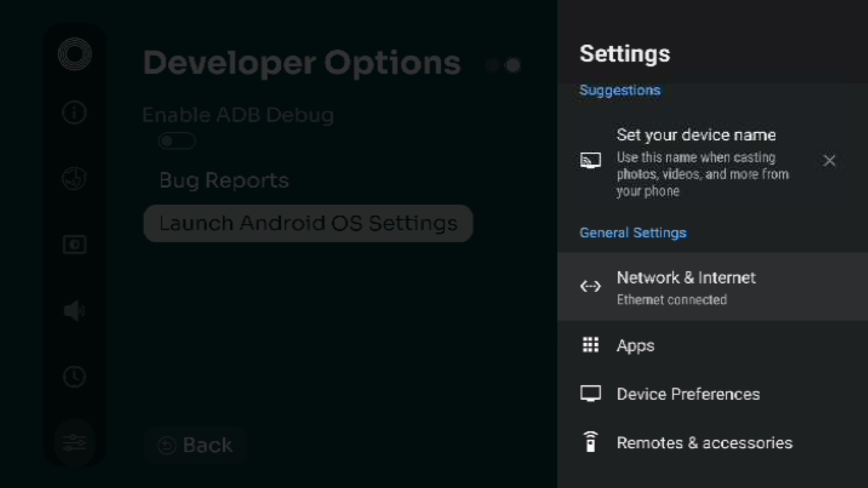The image size is (868, 488).
Task: Select the adjustments icon at sidebar bottom
Action: tap(74, 443)
